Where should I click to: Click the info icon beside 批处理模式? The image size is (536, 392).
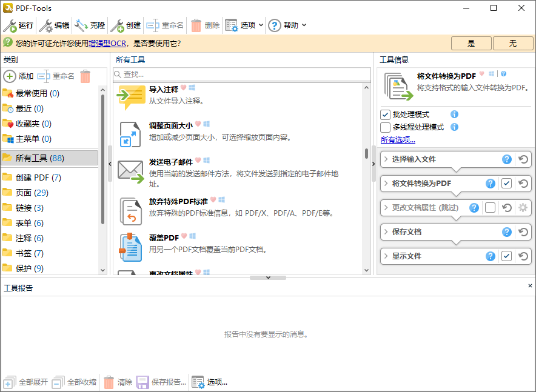(454, 115)
